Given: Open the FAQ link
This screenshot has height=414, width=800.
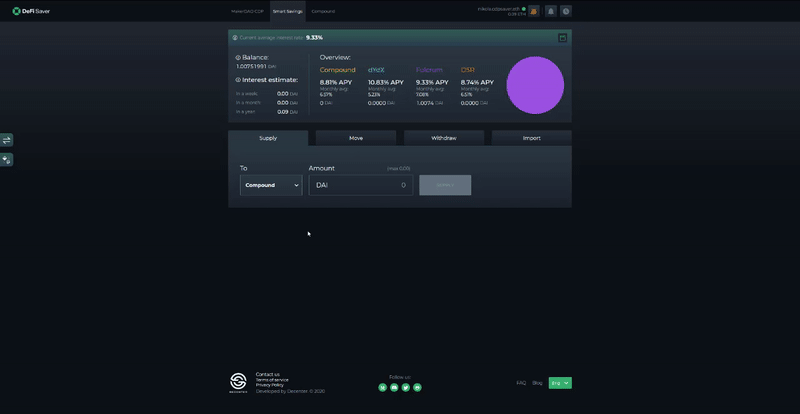Looking at the screenshot, I should coord(521,383).
